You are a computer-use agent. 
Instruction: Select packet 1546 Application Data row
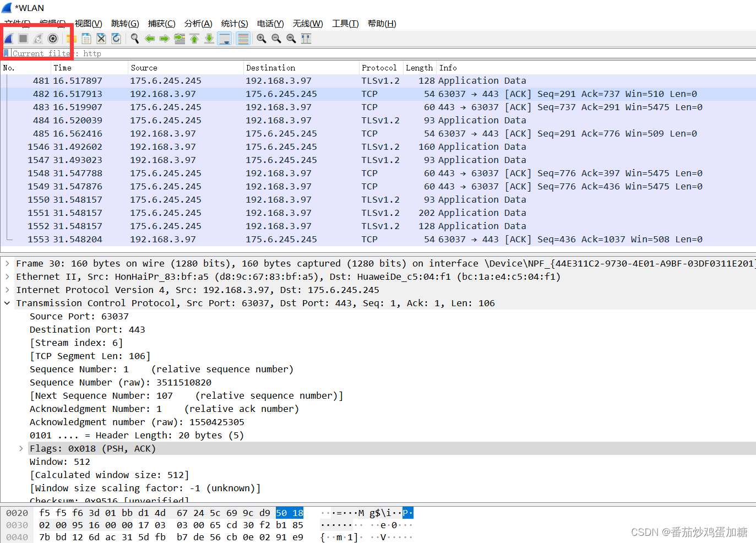pyautogui.click(x=378, y=146)
